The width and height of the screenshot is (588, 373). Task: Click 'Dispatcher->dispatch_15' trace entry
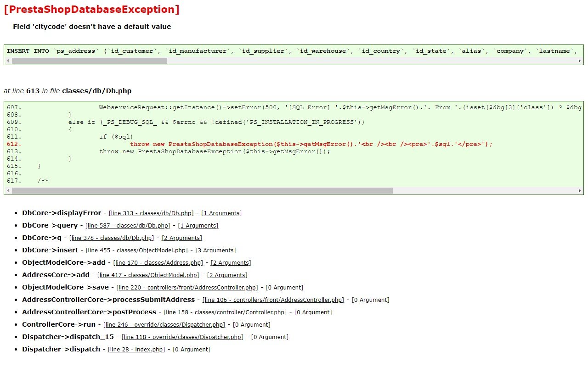tap(68, 337)
